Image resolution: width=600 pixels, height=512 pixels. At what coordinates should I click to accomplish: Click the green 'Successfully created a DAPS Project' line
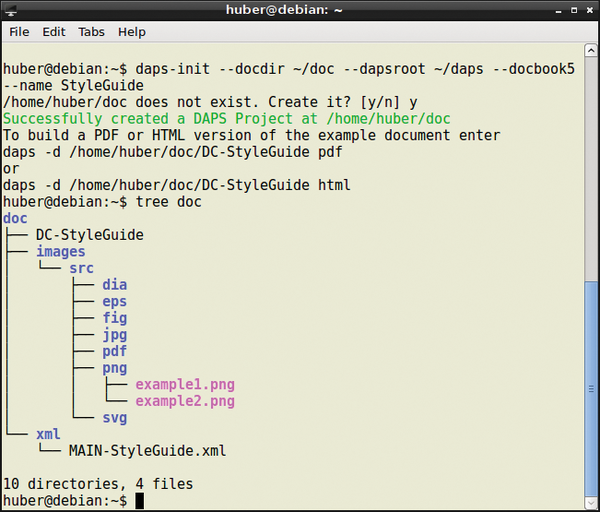pos(227,119)
